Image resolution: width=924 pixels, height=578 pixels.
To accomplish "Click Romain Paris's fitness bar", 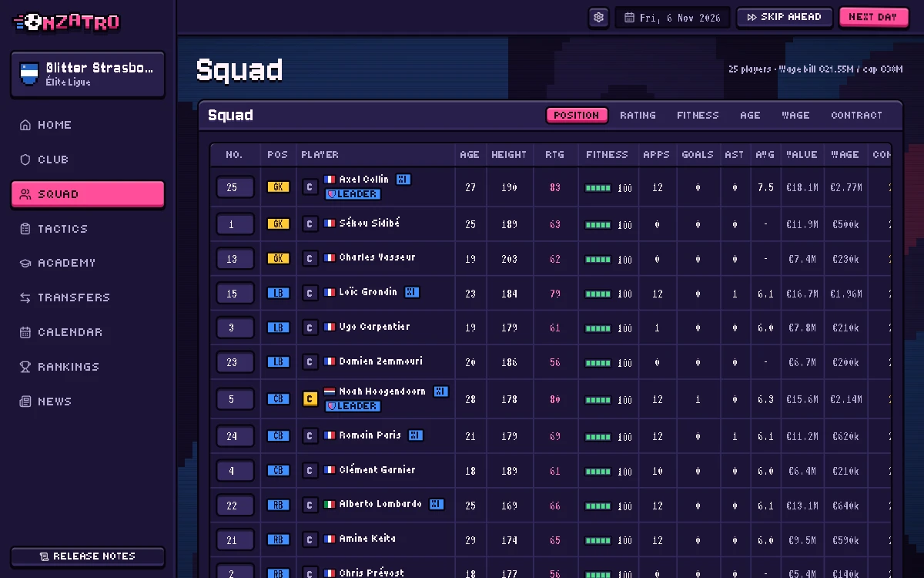I will tap(598, 437).
